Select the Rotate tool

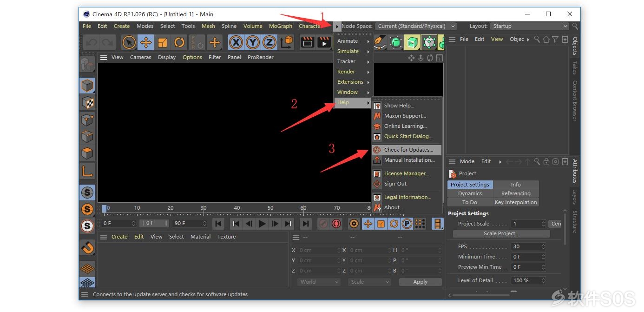[x=179, y=43]
